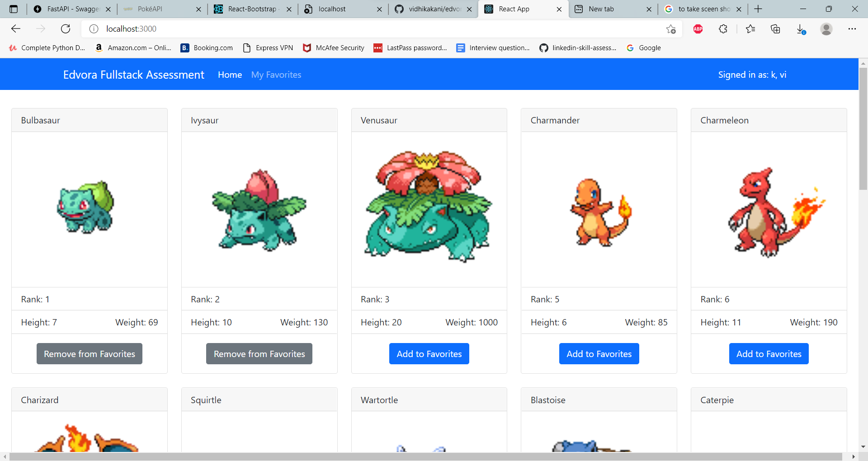Image resolution: width=868 pixels, height=461 pixels.
Task: Click inside the address bar
Action: 271,28
